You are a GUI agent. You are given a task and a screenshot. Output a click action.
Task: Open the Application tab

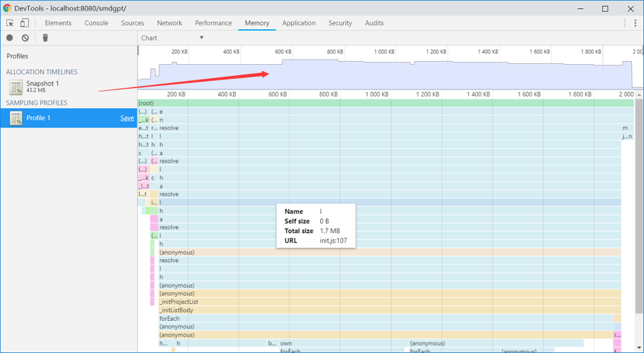click(x=299, y=23)
